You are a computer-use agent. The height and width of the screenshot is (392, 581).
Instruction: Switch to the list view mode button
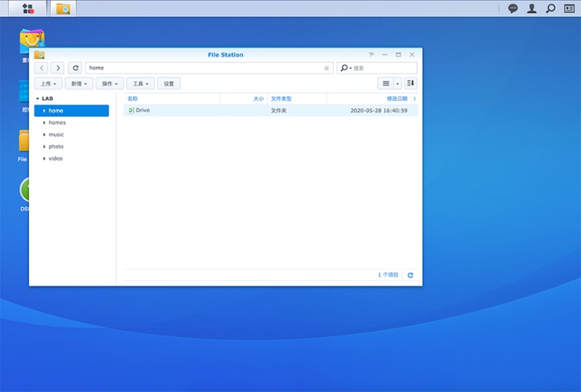click(386, 84)
